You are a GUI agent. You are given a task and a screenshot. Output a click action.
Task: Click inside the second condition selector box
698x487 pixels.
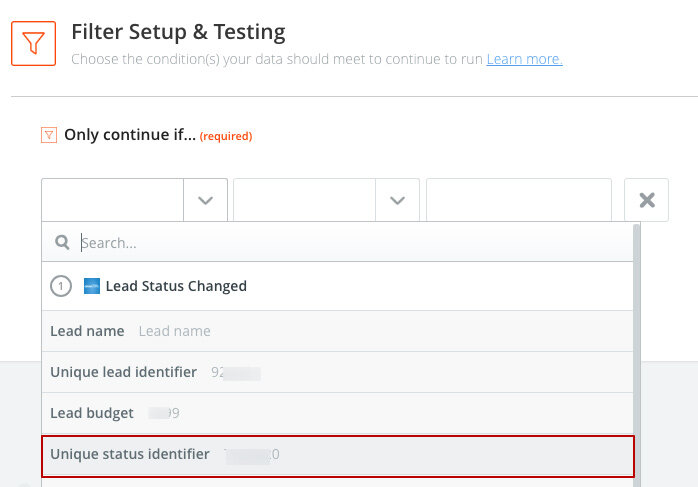tap(305, 200)
